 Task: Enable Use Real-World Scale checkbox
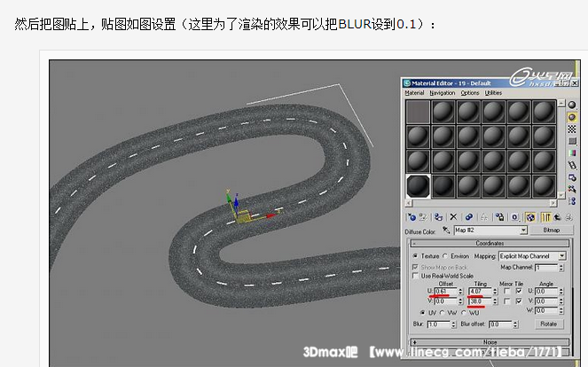click(x=415, y=276)
